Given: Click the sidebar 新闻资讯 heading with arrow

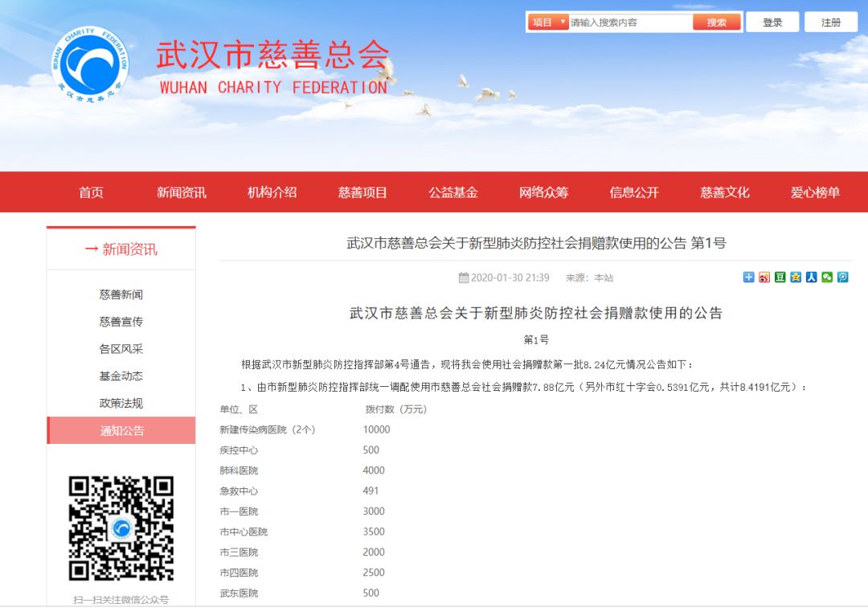Looking at the screenshot, I should tap(121, 249).
